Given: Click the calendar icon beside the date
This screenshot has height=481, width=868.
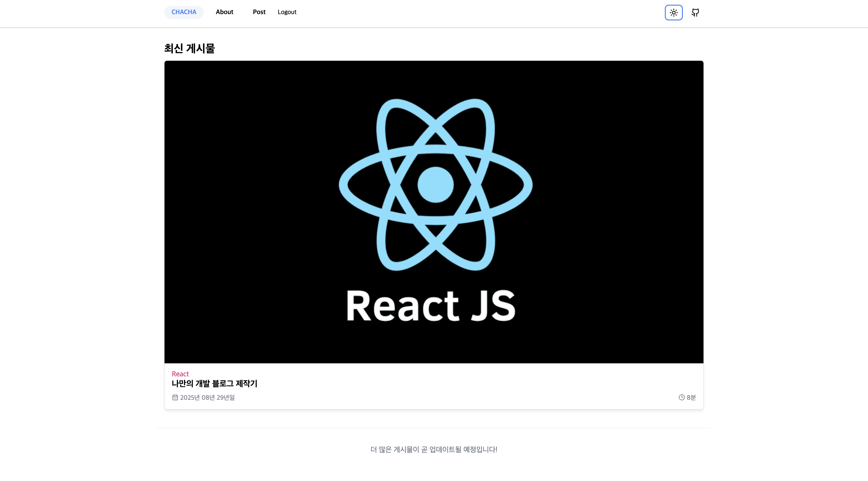Looking at the screenshot, I should pyautogui.click(x=175, y=397).
